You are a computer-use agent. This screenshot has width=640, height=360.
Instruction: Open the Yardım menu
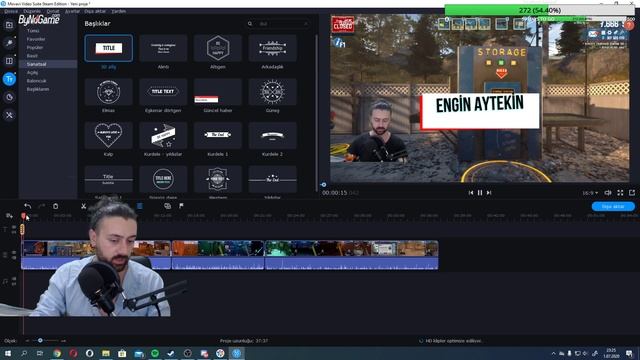(x=119, y=11)
